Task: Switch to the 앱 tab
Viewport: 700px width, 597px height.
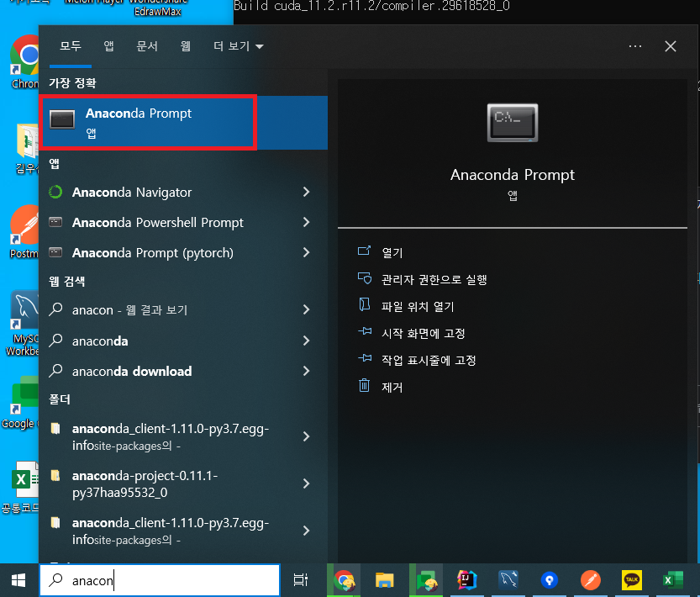Action: pyautogui.click(x=108, y=46)
